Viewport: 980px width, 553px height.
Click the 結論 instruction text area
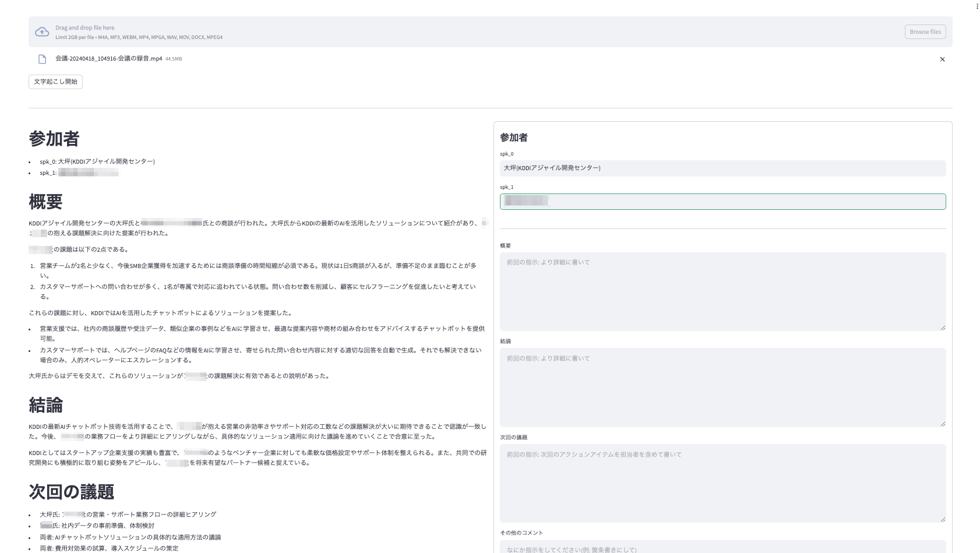[x=722, y=387]
